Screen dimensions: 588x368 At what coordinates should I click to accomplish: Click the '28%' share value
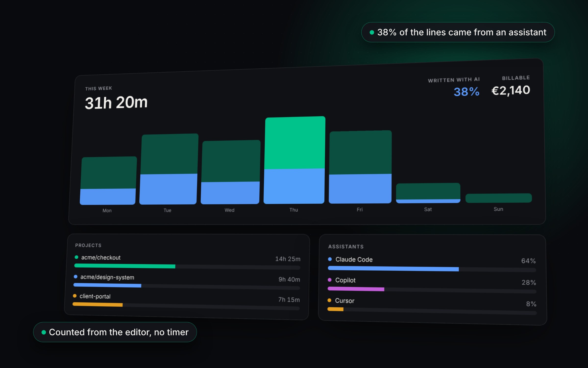(529, 283)
